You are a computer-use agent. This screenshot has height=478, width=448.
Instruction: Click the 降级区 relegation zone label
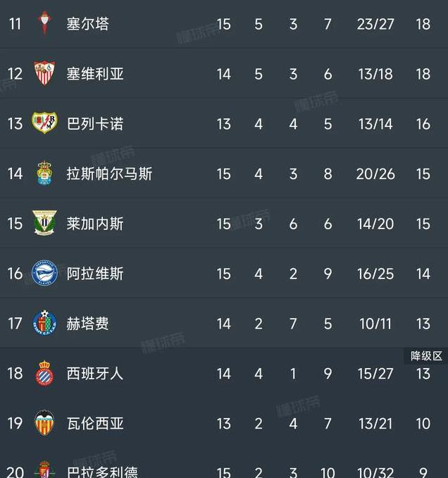click(426, 356)
